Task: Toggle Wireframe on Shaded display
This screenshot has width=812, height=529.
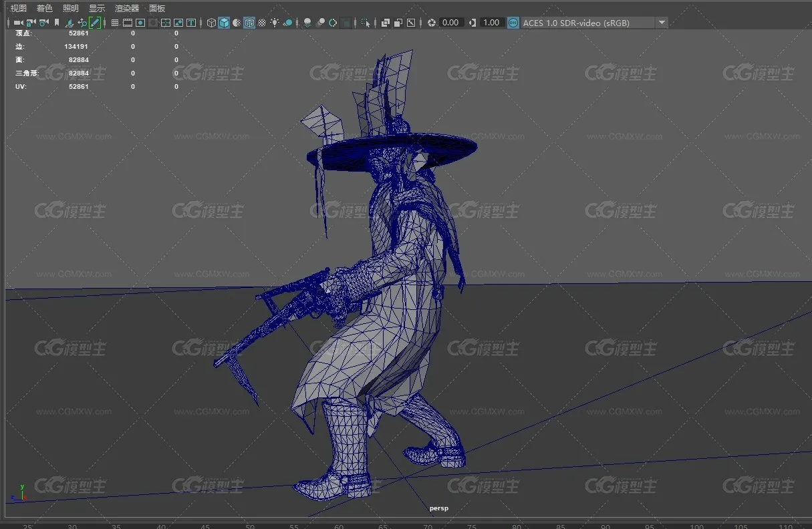Action: pyautogui.click(x=249, y=23)
